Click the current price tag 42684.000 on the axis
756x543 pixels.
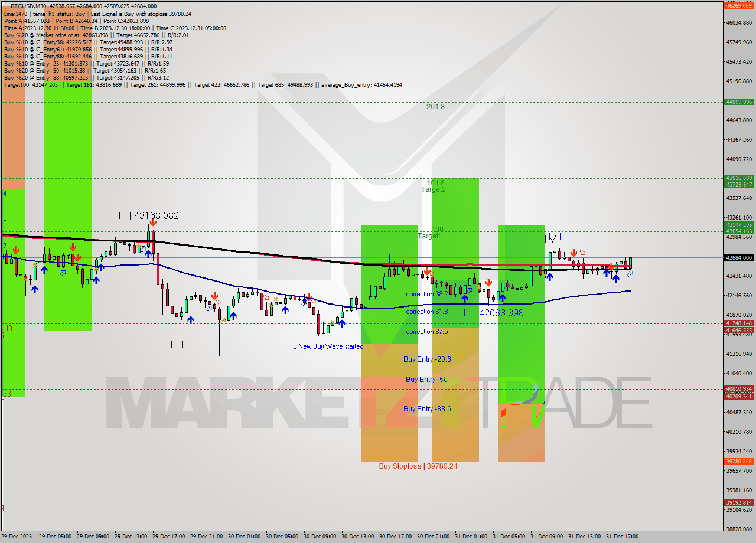point(739,257)
